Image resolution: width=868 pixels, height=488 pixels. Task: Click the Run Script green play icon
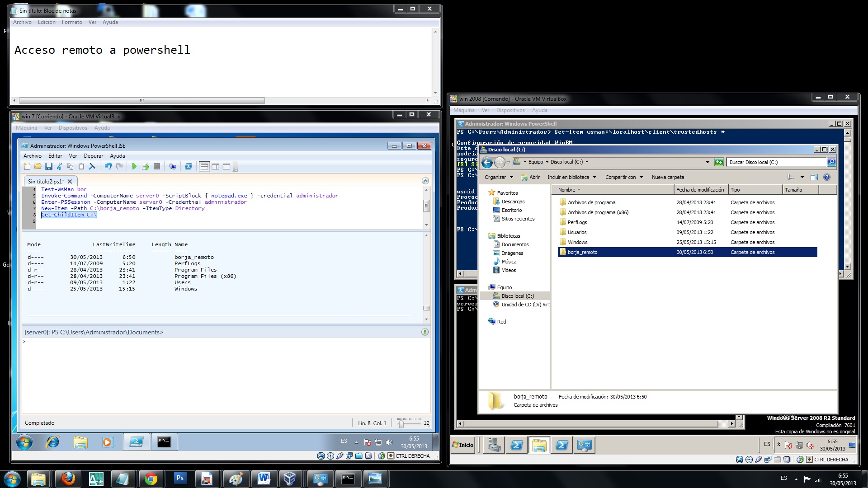[x=134, y=167]
